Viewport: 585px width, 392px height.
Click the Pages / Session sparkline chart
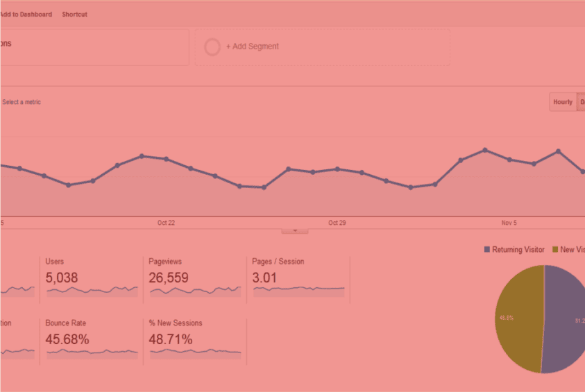point(299,291)
